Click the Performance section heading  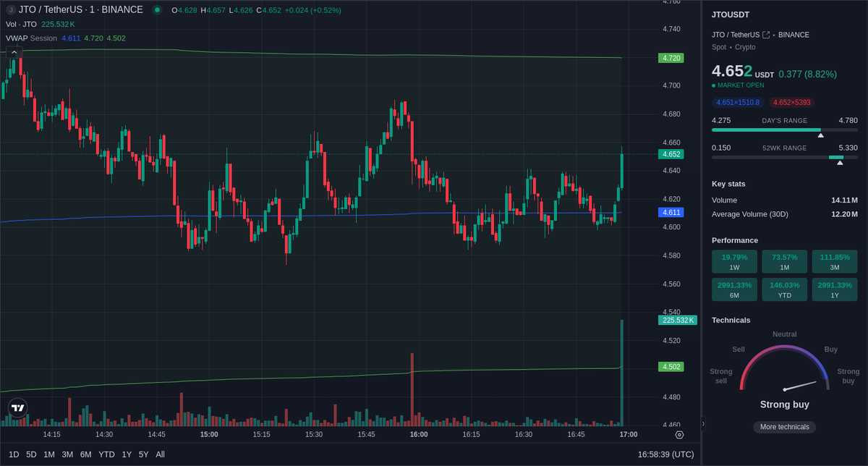coord(735,240)
